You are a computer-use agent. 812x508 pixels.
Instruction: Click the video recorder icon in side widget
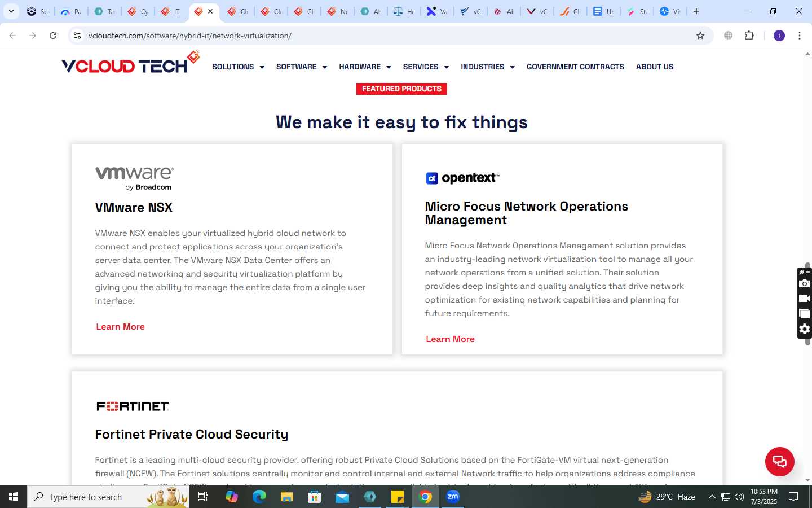[x=805, y=299]
